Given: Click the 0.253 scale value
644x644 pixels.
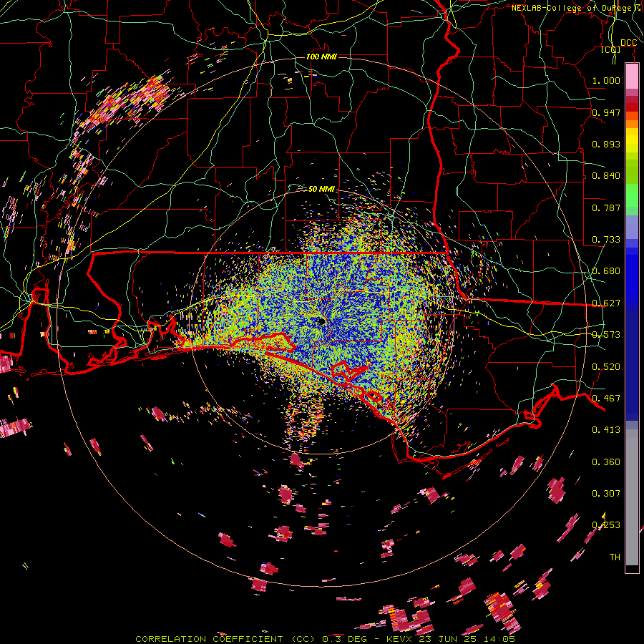Looking at the screenshot, I should [606, 525].
